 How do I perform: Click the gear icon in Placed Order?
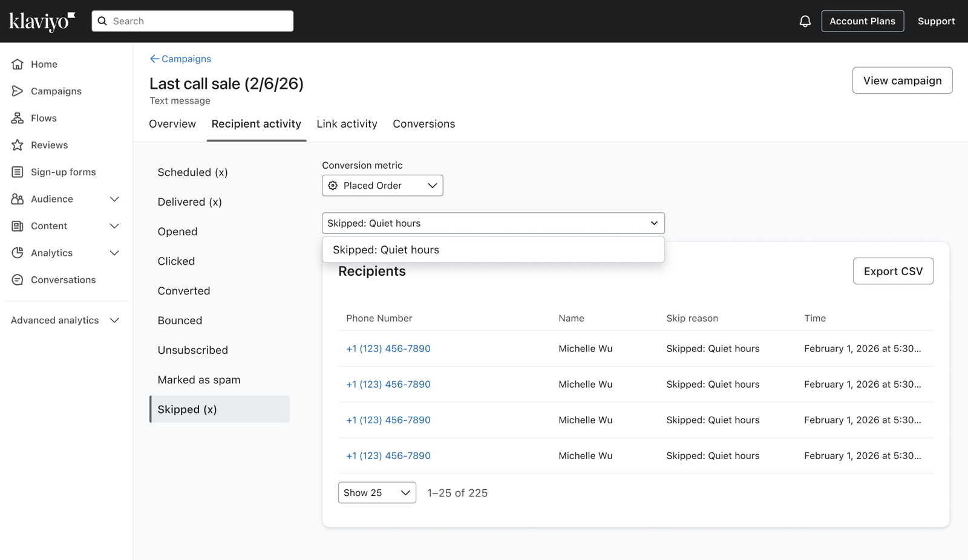click(x=333, y=186)
